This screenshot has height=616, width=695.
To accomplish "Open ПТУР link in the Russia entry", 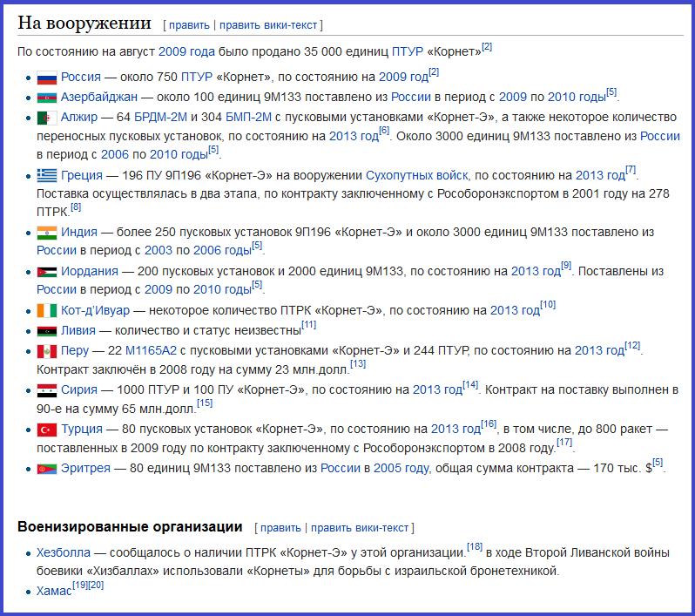I will pyautogui.click(x=197, y=77).
